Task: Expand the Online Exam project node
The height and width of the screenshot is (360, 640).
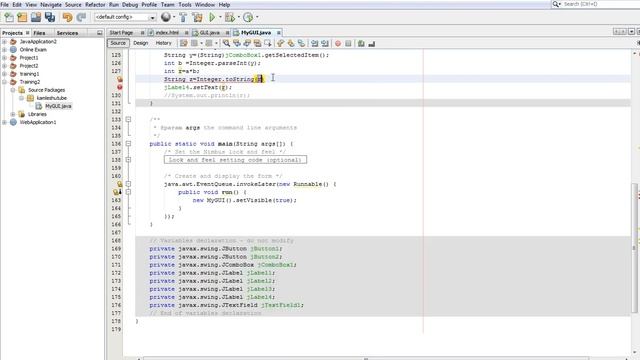Action: point(4,50)
